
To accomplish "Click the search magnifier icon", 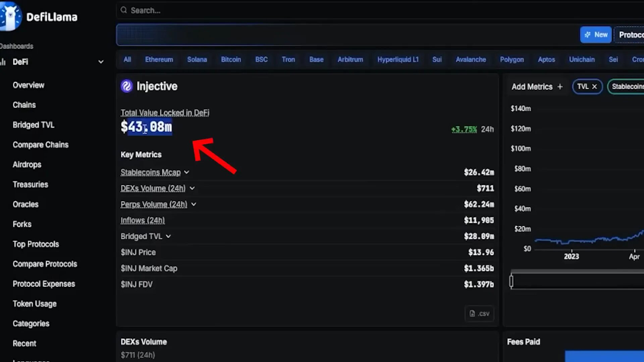I will coord(124,10).
